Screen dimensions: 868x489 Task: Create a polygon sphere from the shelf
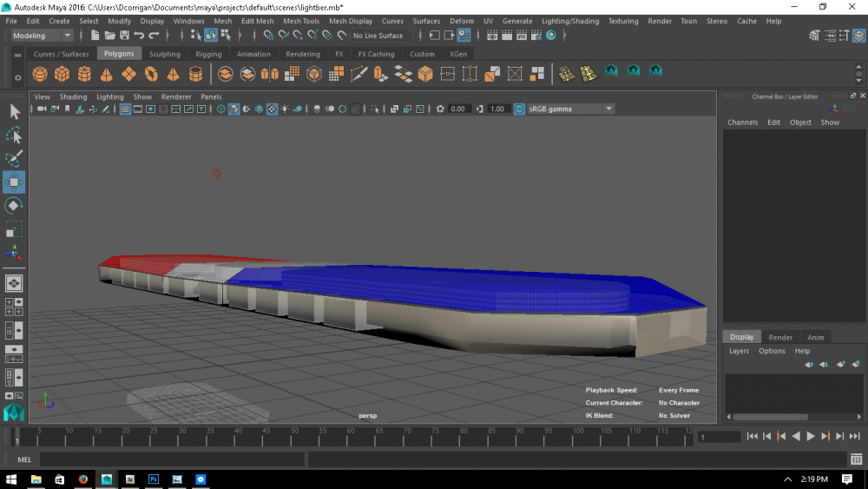(39, 74)
